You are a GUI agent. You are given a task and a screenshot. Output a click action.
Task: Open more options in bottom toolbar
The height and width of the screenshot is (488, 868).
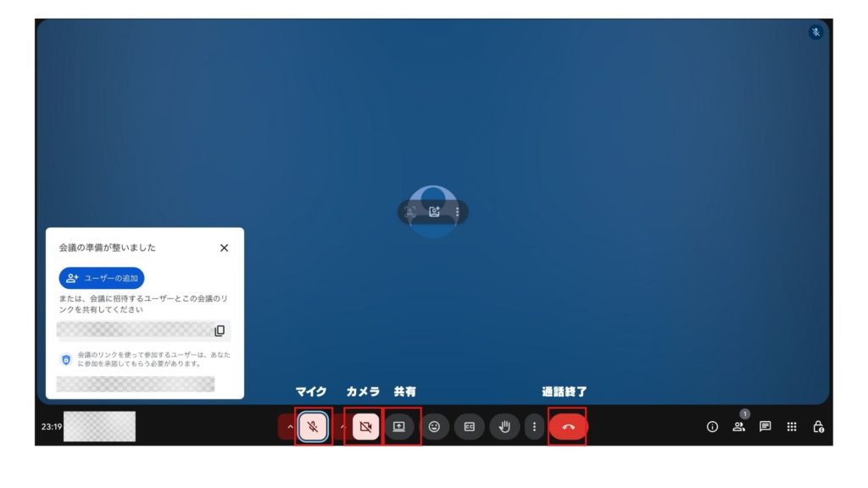(534, 427)
